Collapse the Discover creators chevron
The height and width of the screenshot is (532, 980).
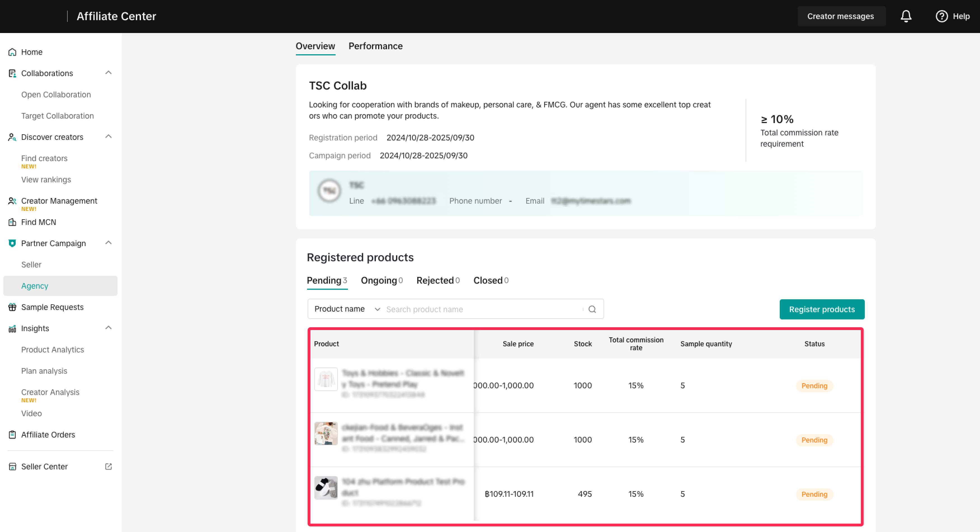pos(109,136)
